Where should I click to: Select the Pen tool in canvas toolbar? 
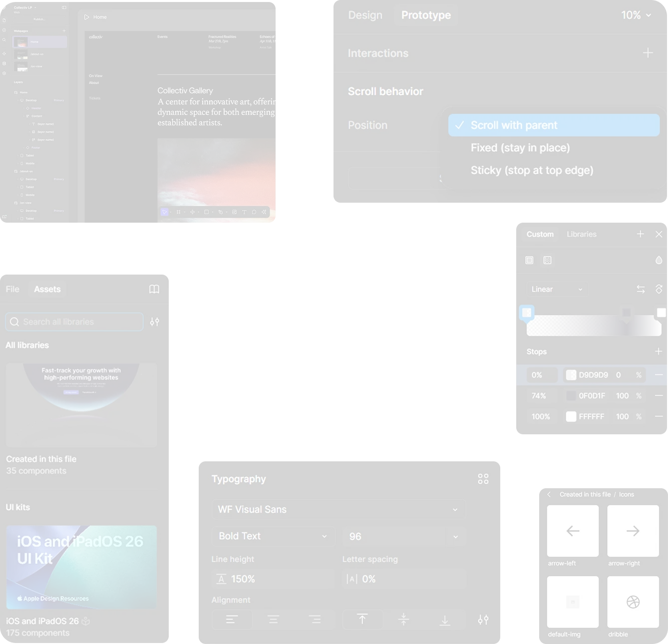tap(220, 212)
